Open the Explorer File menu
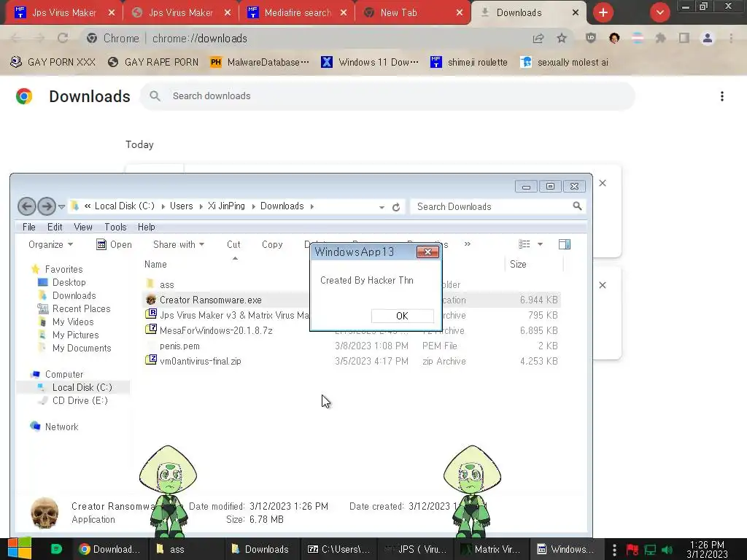Screen dimensions: 747x560 [x=29, y=227]
